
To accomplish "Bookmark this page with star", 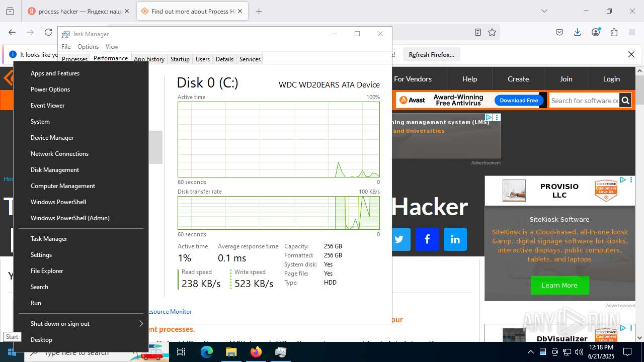I will (492, 32).
